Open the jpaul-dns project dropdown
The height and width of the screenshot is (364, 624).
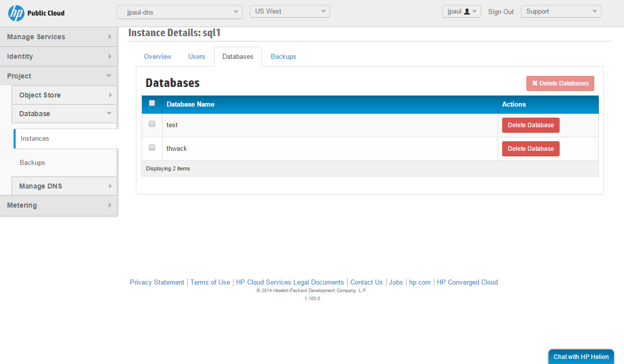180,12
